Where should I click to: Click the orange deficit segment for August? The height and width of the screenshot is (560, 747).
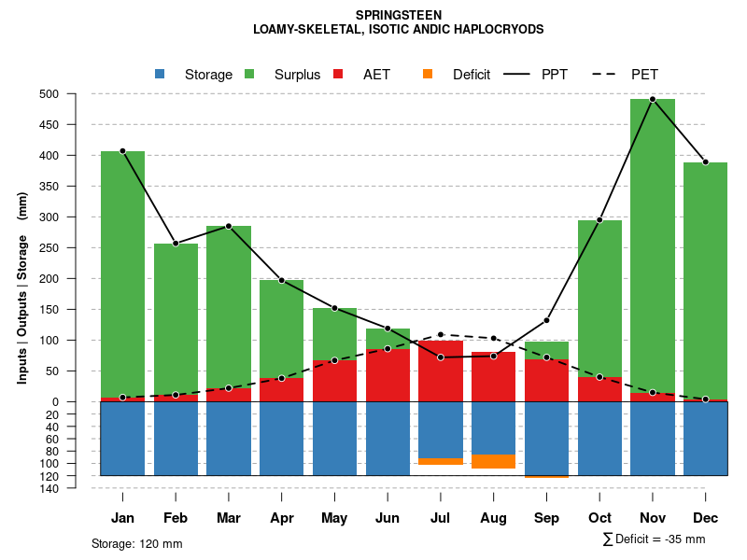493,461
